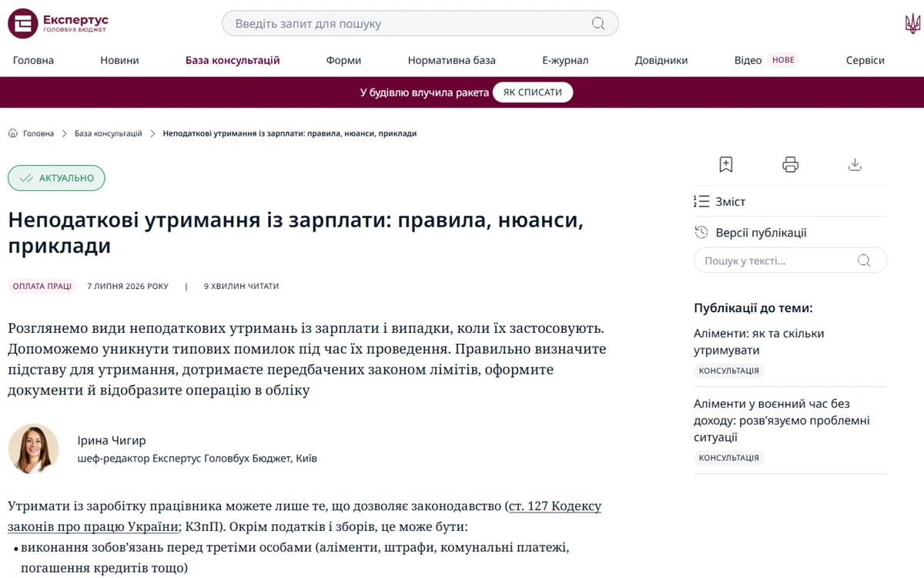The height and width of the screenshot is (578, 924).
Task: Click the trident emblem icon
Action: pyautogui.click(x=912, y=23)
